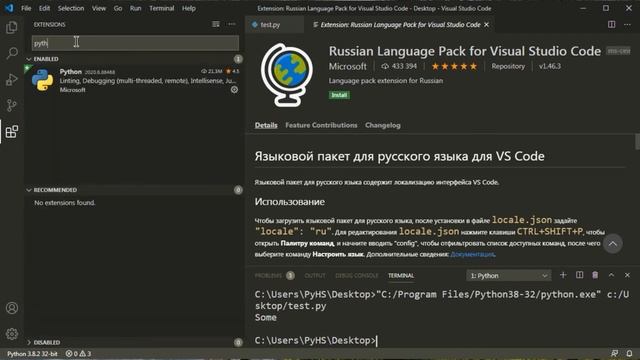Image resolution: width=640 pixels, height=360 pixels.
Task: Open the Source Control view
Action: coord(11,105)
